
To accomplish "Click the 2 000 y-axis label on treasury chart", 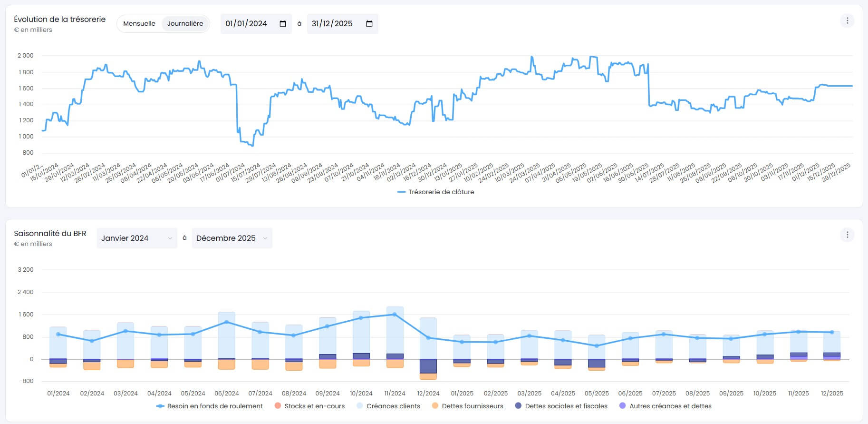I will click(x=26, y=56).
